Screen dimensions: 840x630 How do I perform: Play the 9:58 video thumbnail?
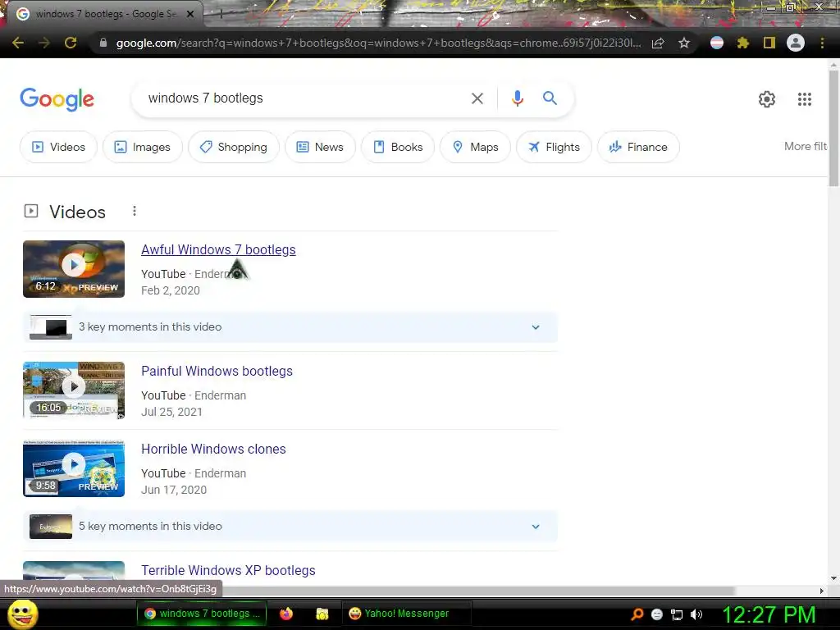[74, 468]
